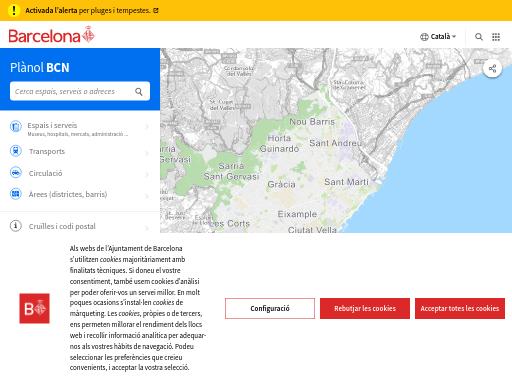Open the Transports category
512x384 pixels.
[x=80, y=151]
